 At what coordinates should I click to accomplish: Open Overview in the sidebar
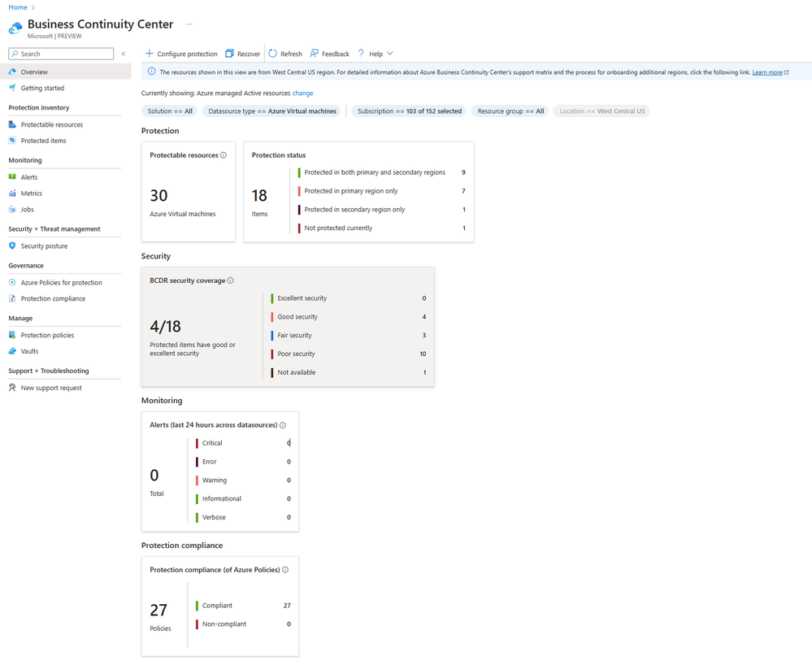pyautogui.click(x=66, y=72)
